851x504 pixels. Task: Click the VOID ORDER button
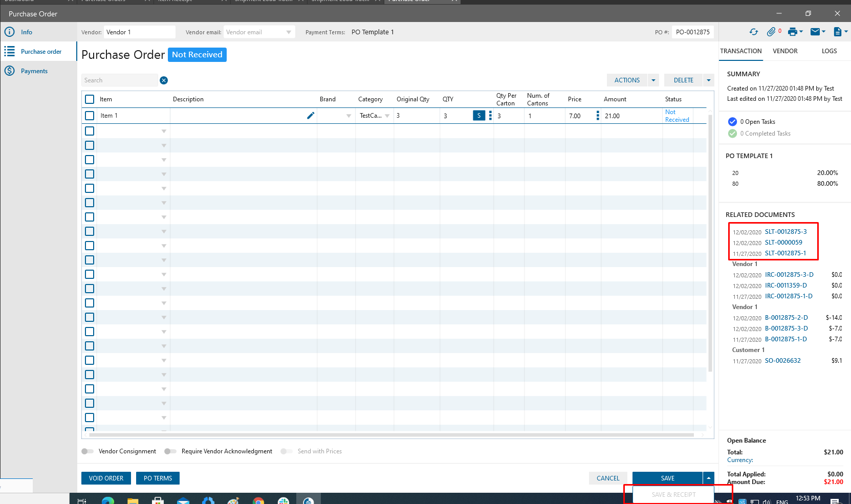pos(106,478)
